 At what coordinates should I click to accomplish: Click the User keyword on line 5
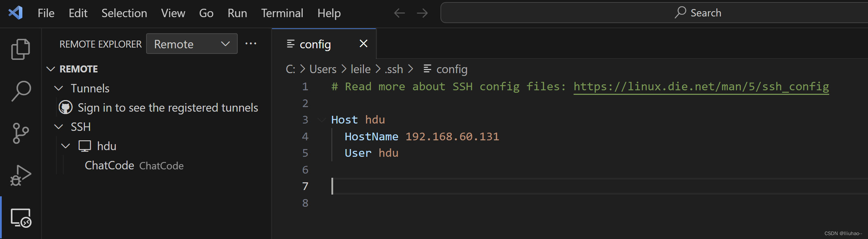coord(358,153)
